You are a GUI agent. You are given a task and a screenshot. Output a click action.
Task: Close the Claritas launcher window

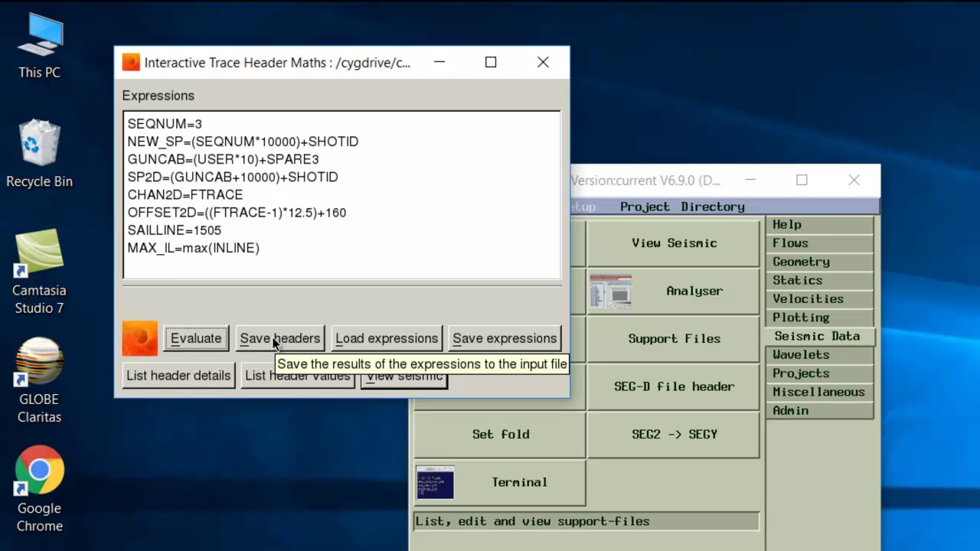point(854,181)
